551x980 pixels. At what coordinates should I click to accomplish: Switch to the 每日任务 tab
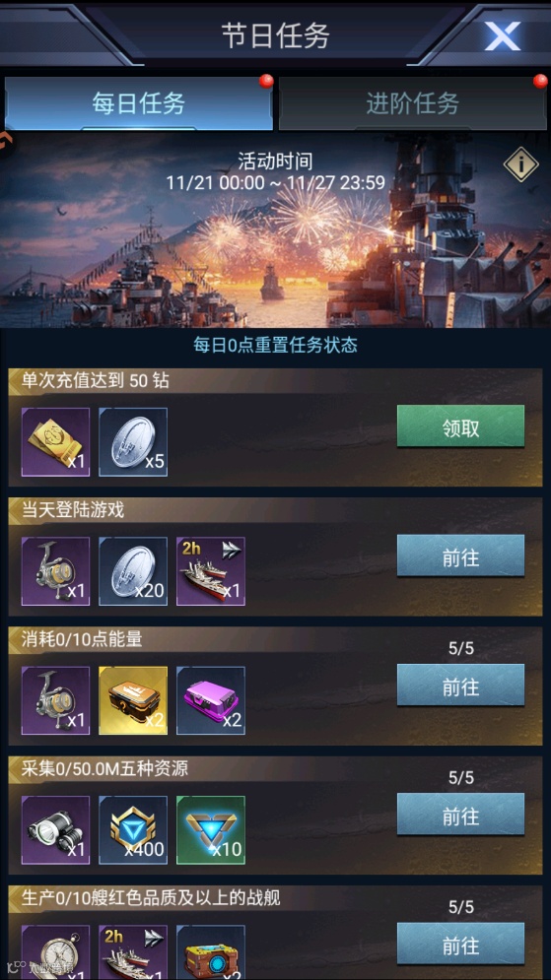point(139,103)
